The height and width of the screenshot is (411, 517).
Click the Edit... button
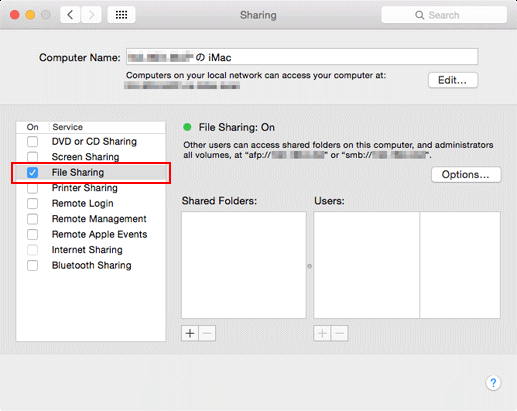coord(453,80)
